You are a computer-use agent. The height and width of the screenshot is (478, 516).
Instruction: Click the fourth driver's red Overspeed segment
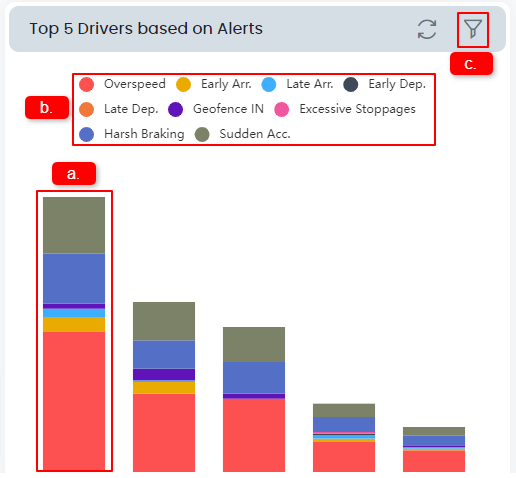pos(344,457)
